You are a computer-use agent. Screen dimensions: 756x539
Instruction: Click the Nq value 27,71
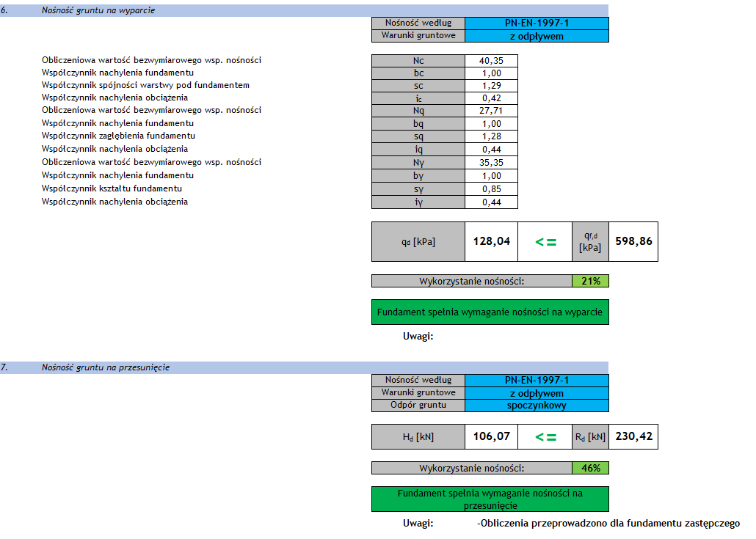click(491, 111)
